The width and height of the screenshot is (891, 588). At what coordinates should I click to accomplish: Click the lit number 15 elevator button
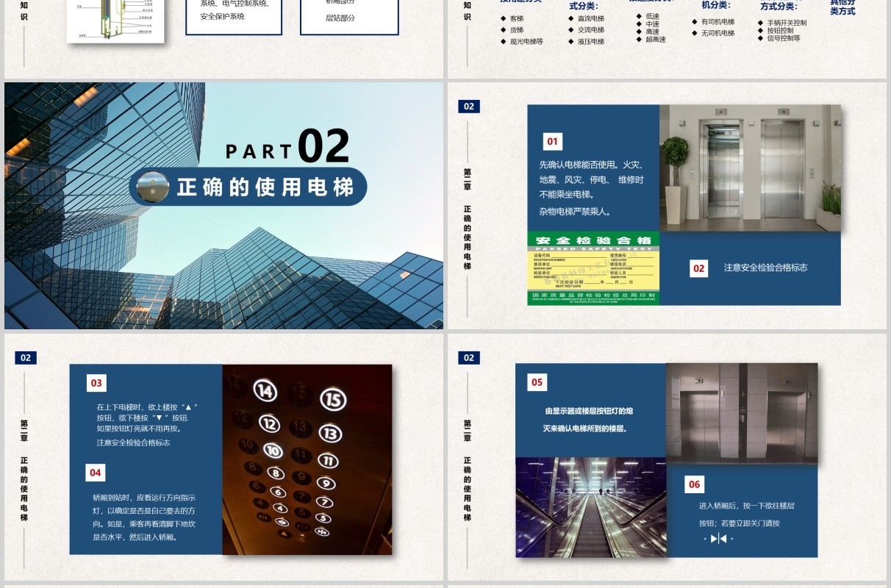point(333,399)
